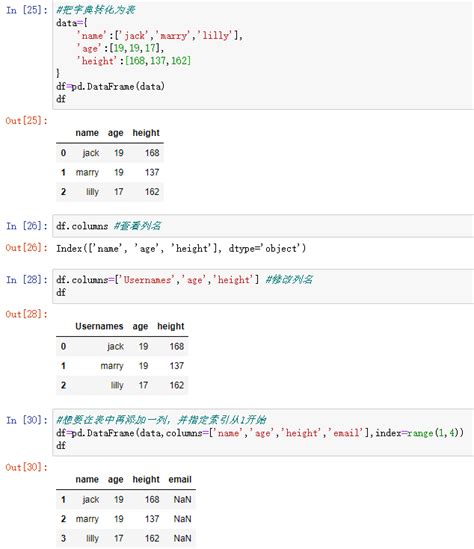This screenshot has width=474, height=549.
Task: Click height value 137 in Out[25] table
Action: 152,172
